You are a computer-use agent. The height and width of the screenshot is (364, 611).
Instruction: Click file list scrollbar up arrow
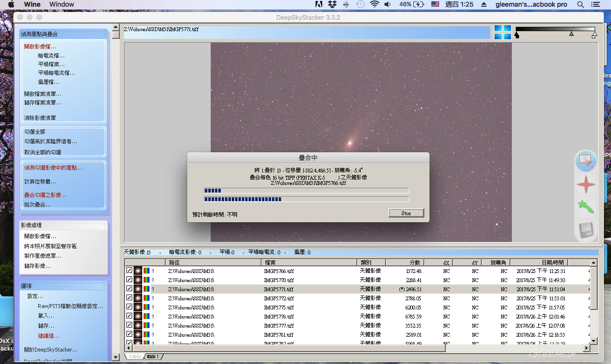[x=594, y=263]
